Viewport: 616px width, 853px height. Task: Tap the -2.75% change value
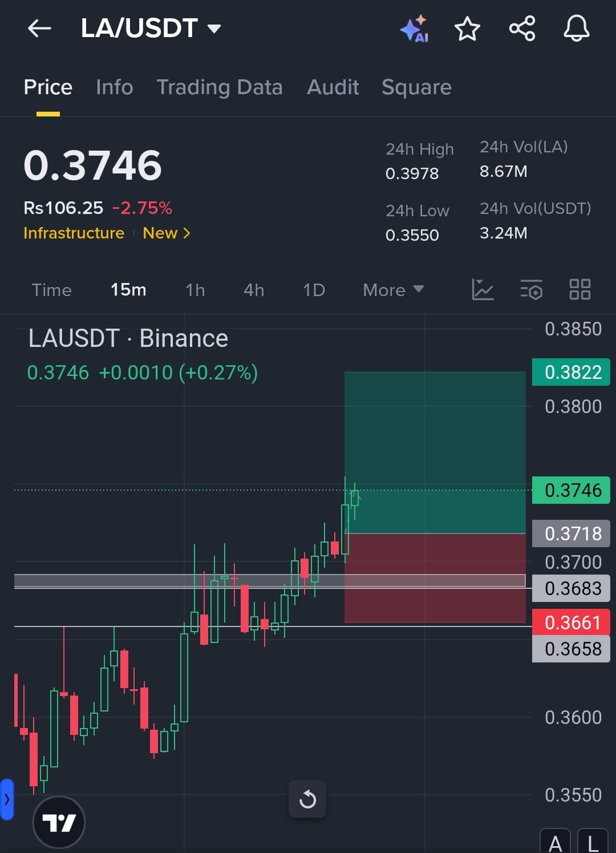142,208
